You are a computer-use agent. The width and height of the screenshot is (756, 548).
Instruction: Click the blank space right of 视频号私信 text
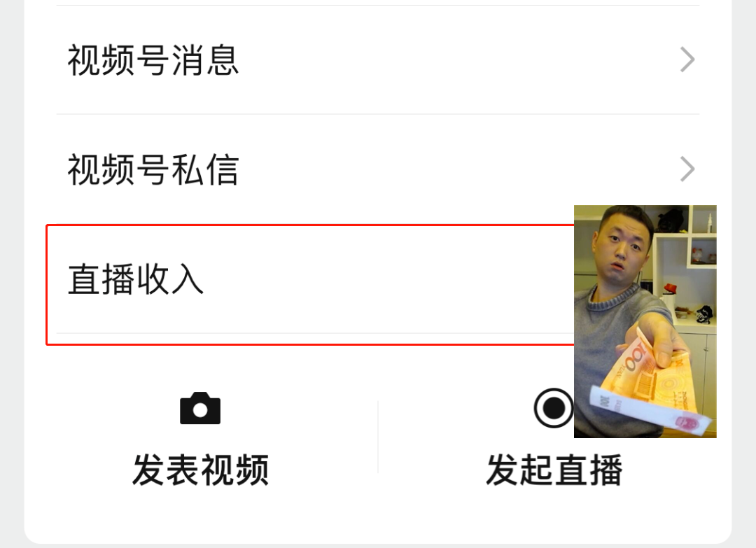[458, 169]
